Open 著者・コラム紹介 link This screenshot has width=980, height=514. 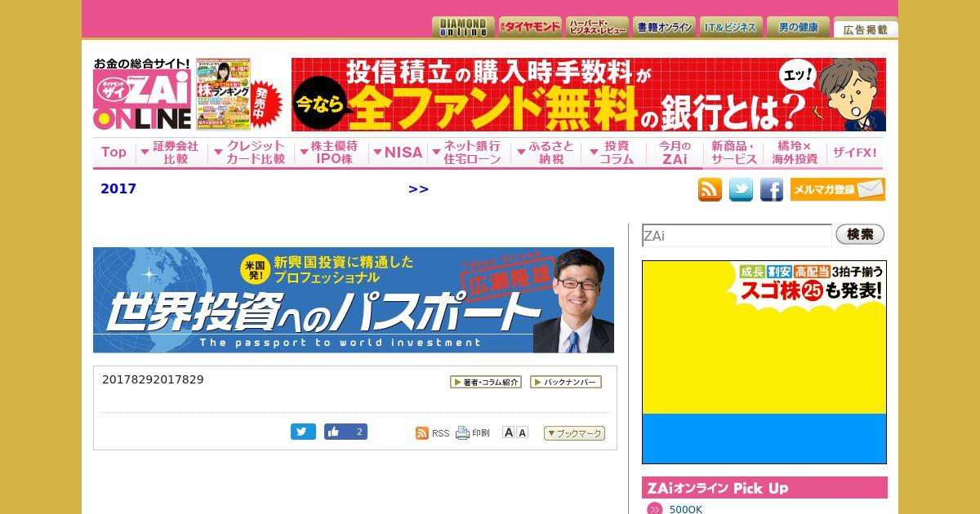pyautogui.click(x=486, y=382)
